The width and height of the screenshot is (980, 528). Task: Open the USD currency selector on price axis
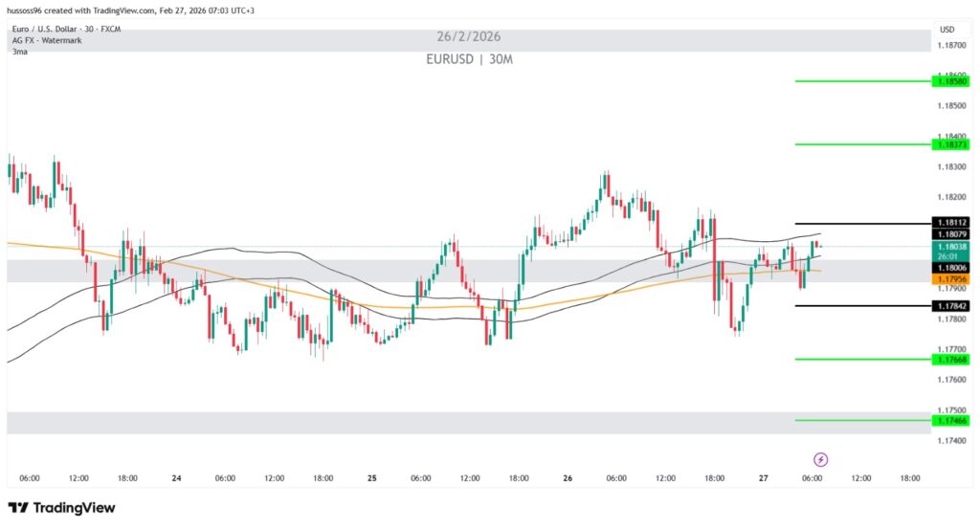(947, 30)
